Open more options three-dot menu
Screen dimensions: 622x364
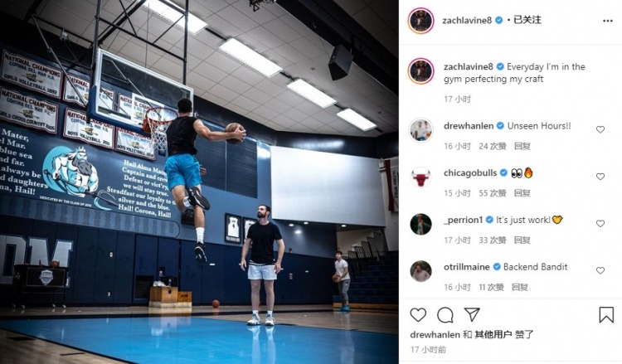[607, 21]
